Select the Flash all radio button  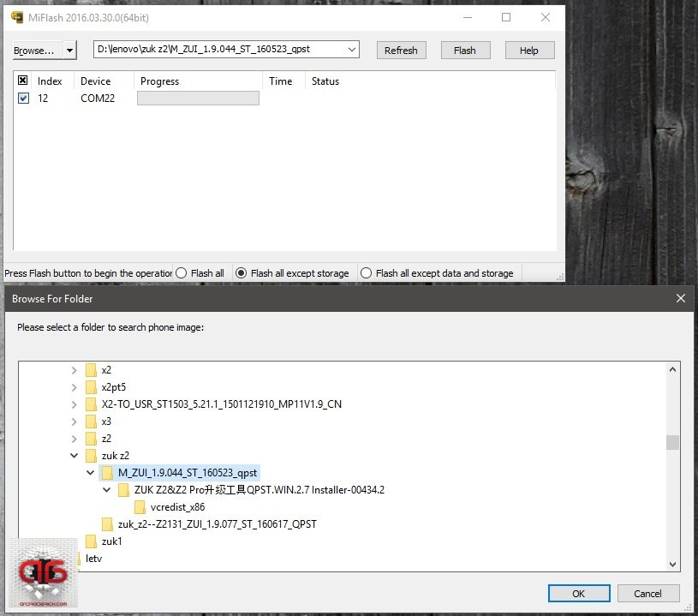click(181, 273)
